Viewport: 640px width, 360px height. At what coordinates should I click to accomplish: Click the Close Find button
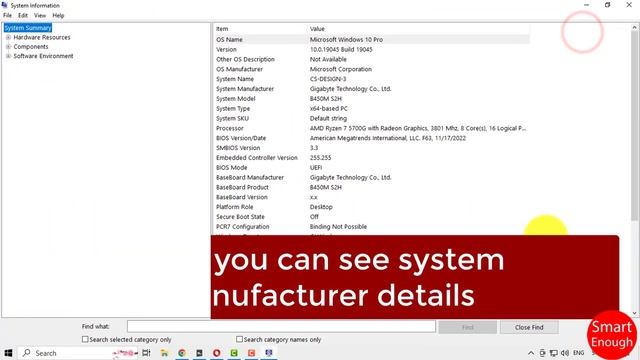coord(529,327)
